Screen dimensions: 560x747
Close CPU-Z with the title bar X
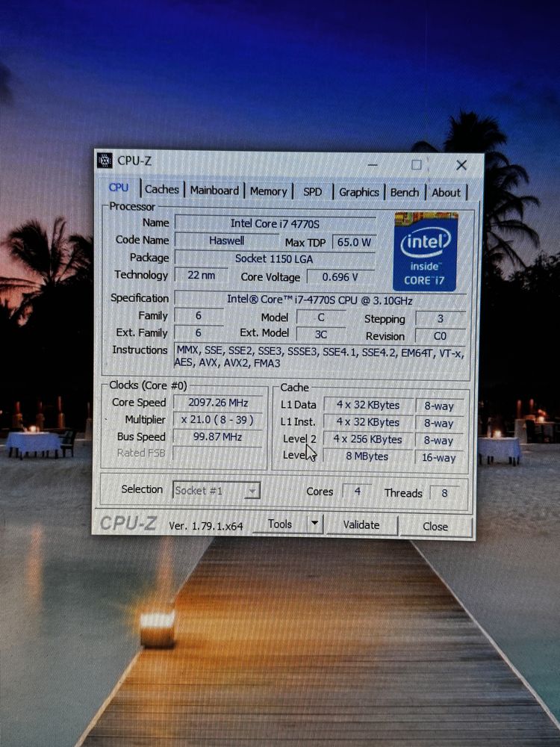[x=461, y=165]
